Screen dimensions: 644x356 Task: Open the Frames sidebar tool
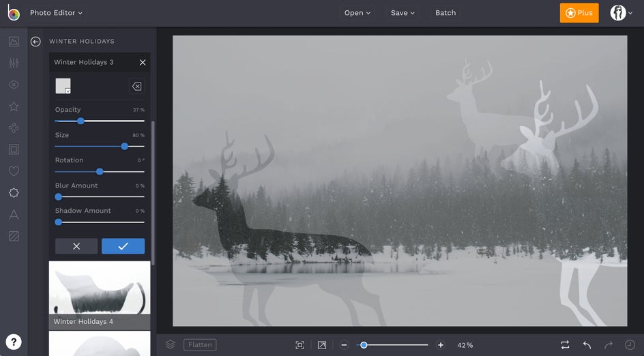point(14,149)
